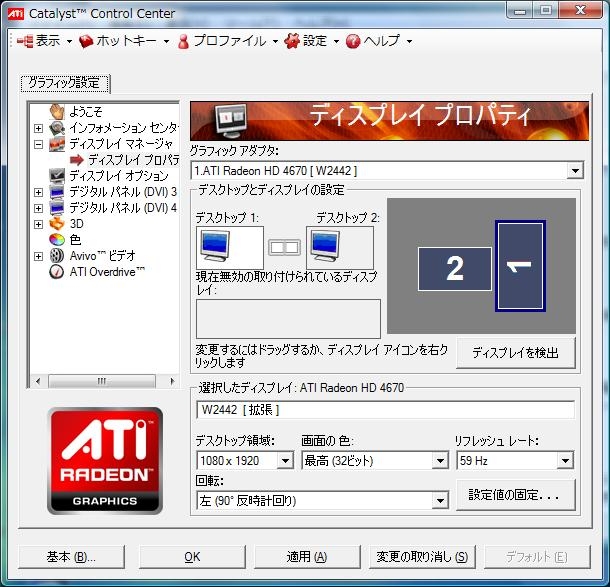Open the デスクトップ領域 resolution dropdown

[286, 461]
